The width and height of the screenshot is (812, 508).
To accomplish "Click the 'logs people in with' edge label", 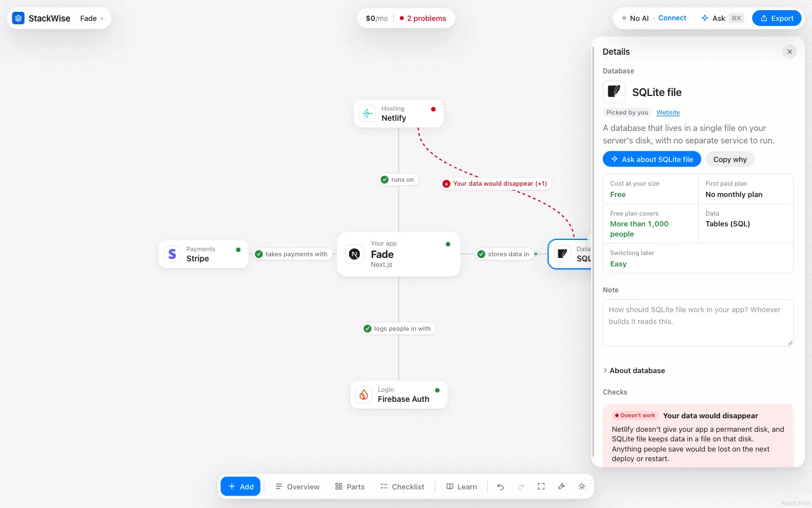I will pyautogui.click(x=398, y=329).
